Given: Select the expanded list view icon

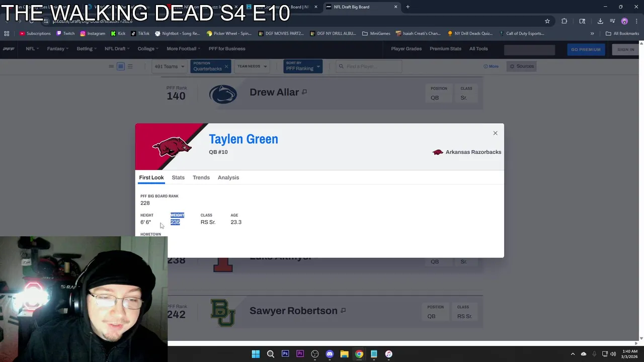Looking at the screenshot, I should pos(130,66).
